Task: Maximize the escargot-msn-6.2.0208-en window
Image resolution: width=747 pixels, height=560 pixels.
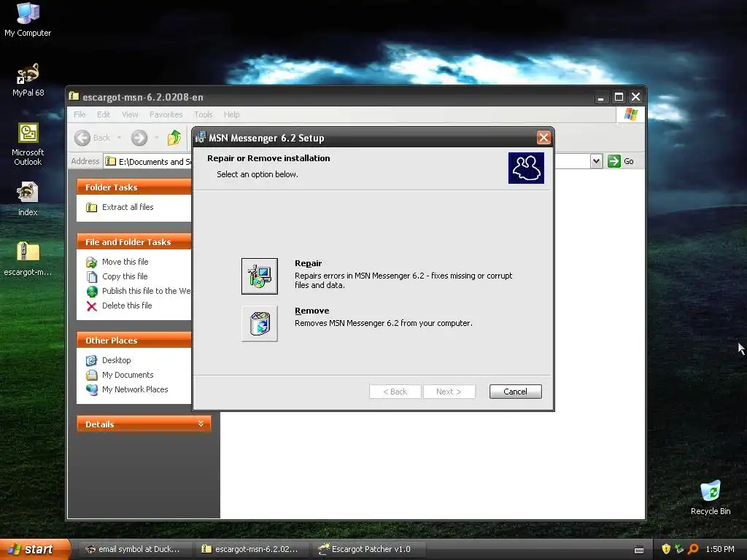Action: point(619,97)
